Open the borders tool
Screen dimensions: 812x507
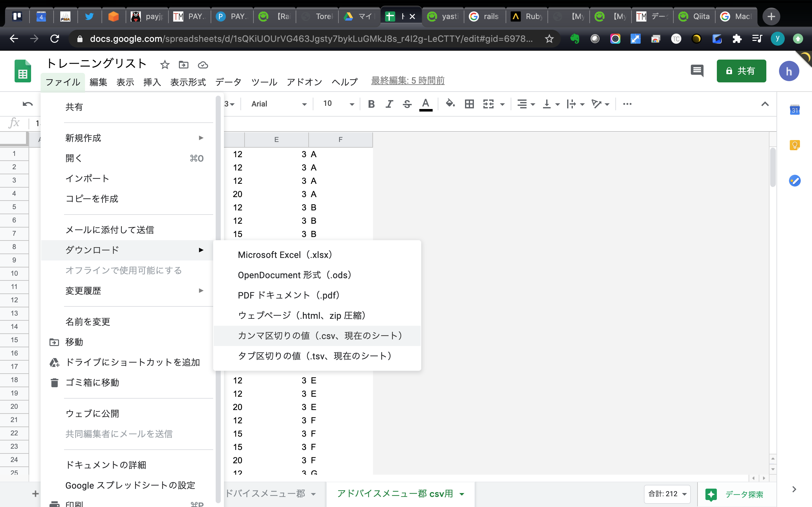click(x=469, y=104)
